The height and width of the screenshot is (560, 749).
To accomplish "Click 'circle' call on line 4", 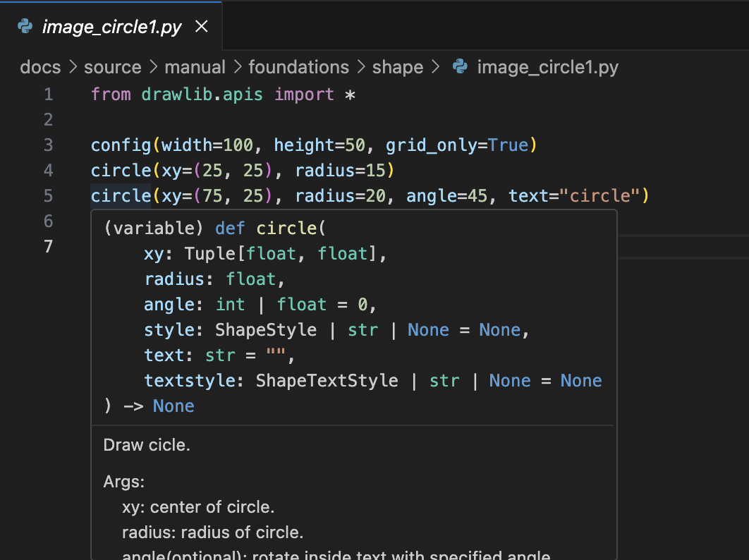I will point(121,171).
